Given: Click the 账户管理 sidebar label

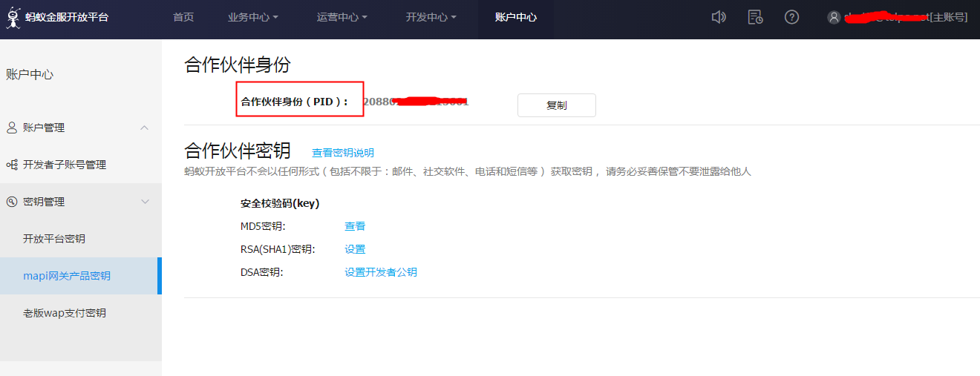Looking at the screenshot, I should point(44,128).
